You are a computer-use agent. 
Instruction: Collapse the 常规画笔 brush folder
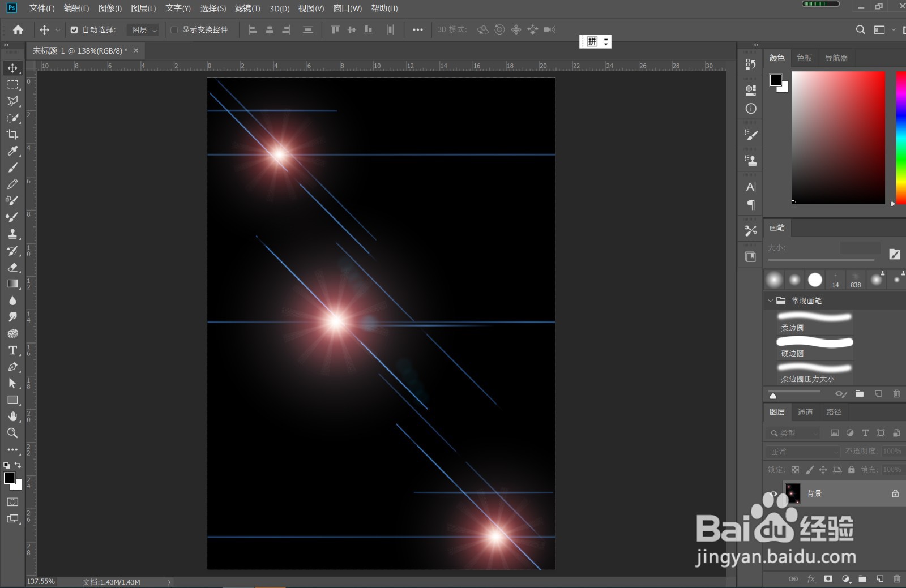770,301
